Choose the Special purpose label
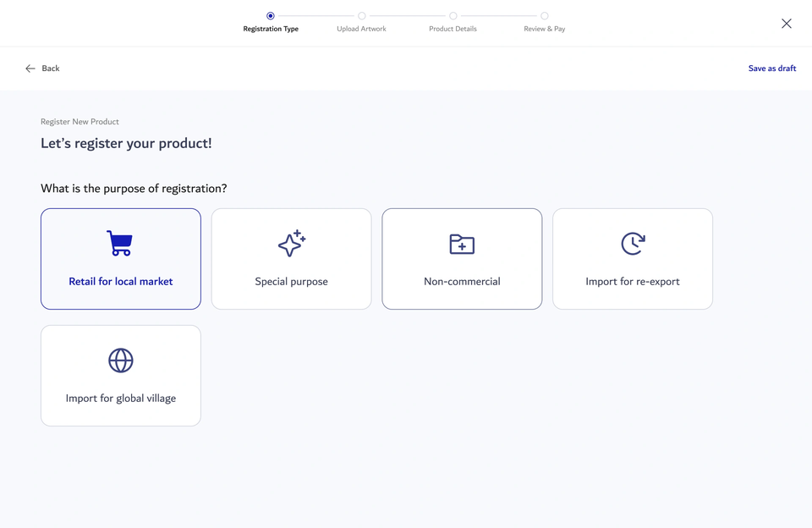Screen dimensions: 812x528 291,282
